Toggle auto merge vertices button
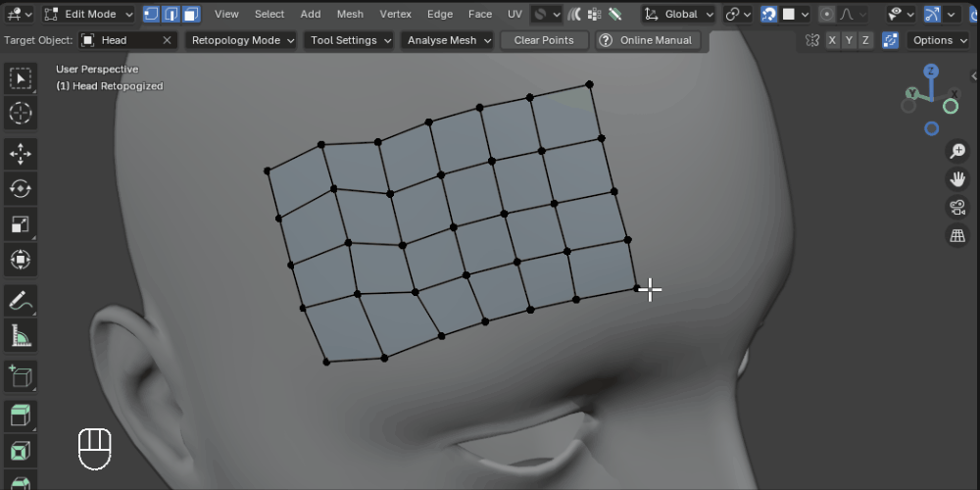Viewport: 980px width, 490px height. (890, 40)
